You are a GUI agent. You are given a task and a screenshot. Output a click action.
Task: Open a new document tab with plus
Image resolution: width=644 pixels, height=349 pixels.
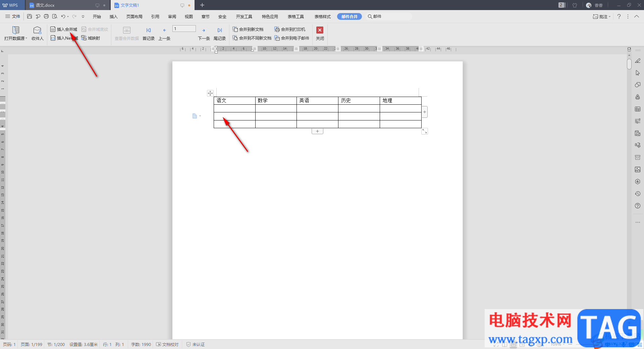pos(202,5)
